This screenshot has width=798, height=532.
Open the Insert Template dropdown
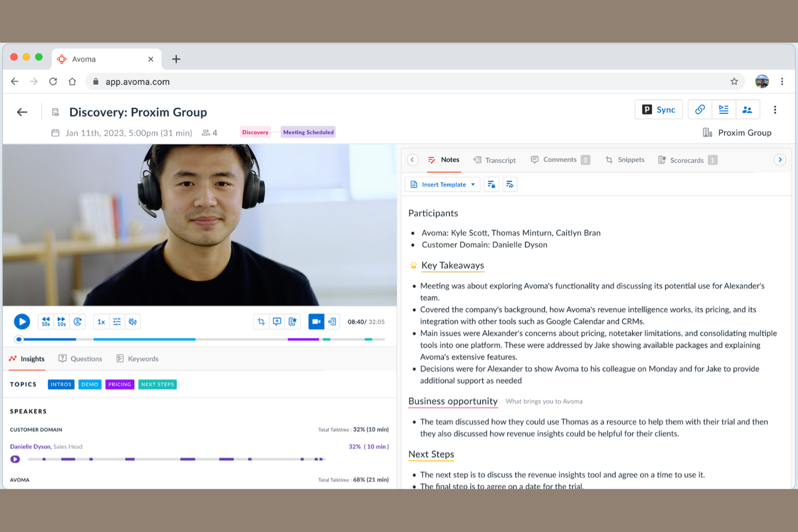[442, 184]
